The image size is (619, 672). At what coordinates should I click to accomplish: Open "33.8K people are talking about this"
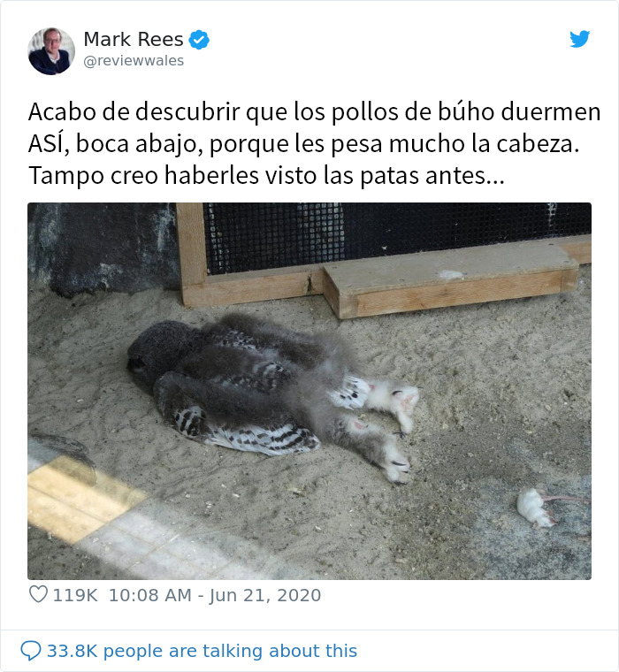coord(202,651)
